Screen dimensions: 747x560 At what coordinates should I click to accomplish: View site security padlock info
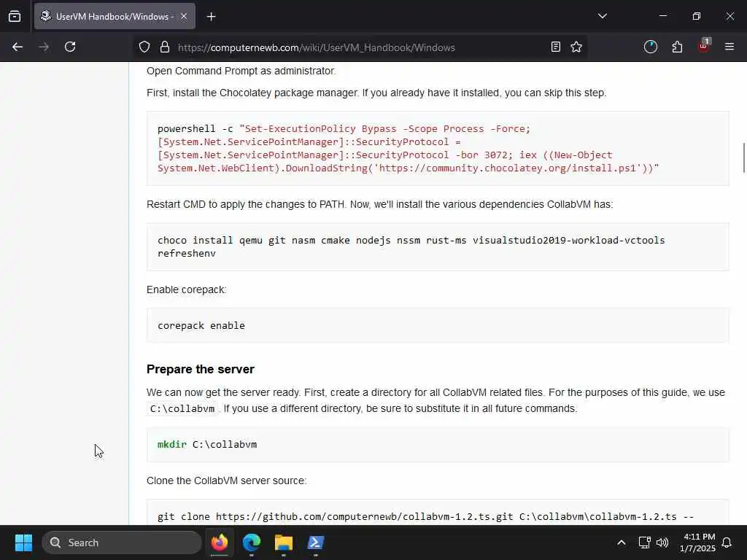[x=165, y=47]
